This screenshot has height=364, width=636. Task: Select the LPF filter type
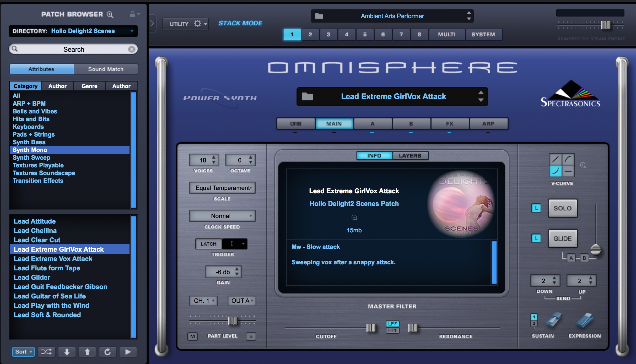(392, 324)
